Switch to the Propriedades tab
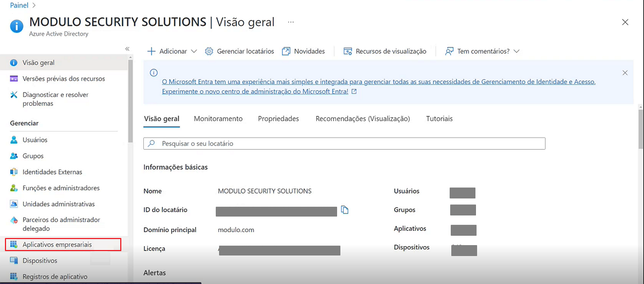Screen dimensions: 644x284 tap(278, 118)
